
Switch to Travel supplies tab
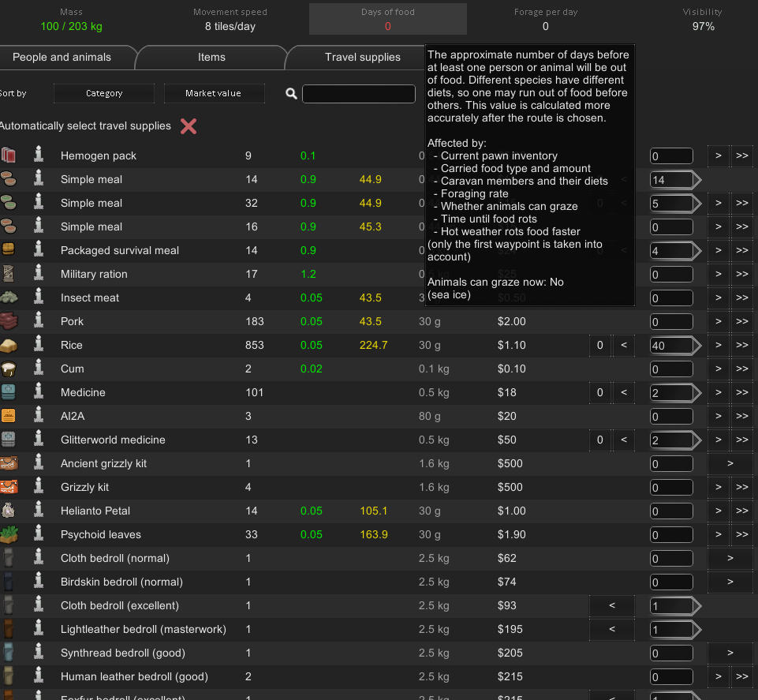point(363,57)
